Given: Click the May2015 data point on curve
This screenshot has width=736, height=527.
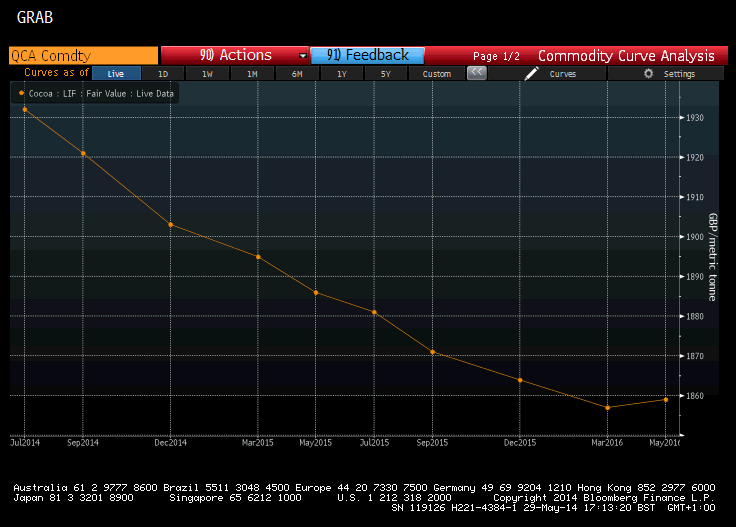Looking at the screenshot, I should click(316, 293).
